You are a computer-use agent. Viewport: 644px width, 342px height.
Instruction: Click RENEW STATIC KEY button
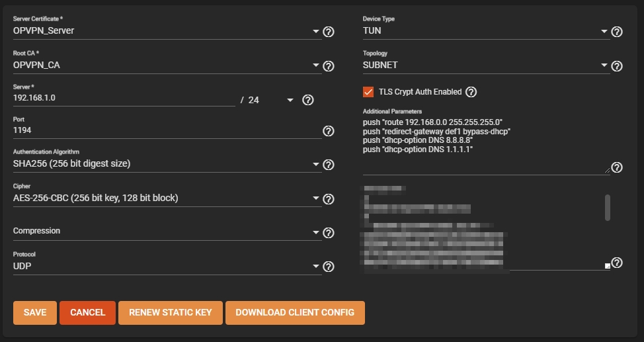[171, 313]
